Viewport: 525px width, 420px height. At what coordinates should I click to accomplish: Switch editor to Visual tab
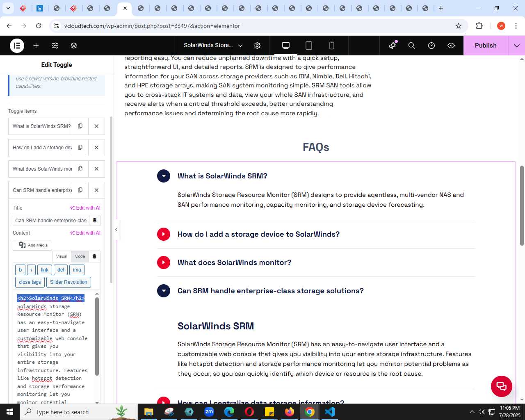[x=62, y=256]
